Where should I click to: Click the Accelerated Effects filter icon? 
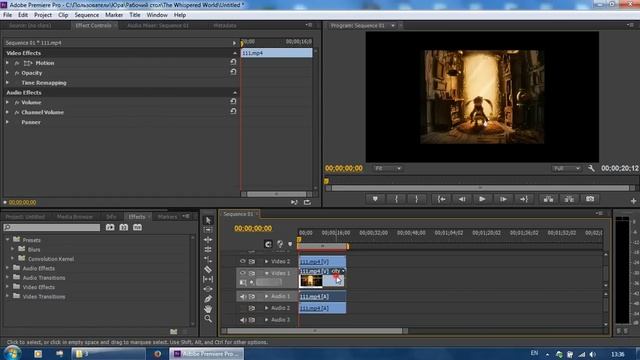pyautogui.click(x=110, y=227)
